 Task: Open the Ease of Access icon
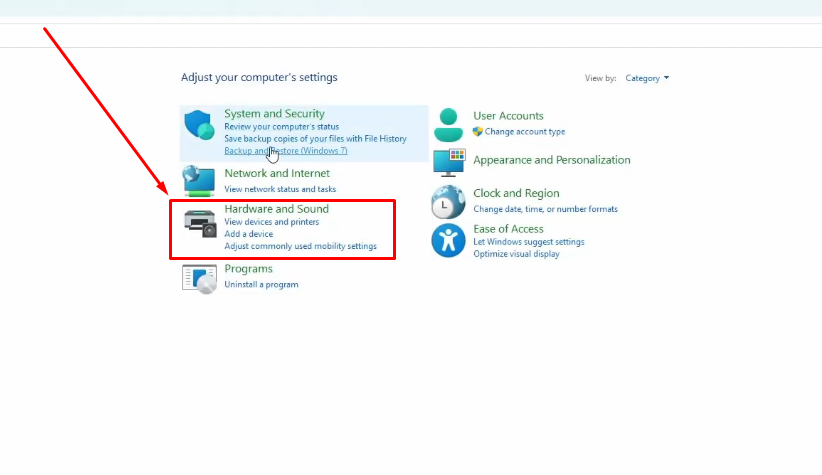(448, 241)
